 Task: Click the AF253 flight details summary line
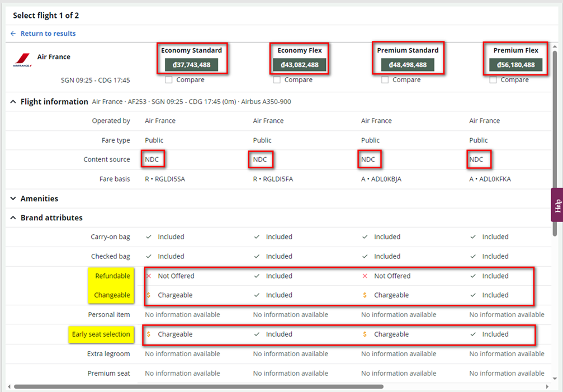tap(191, 102)
